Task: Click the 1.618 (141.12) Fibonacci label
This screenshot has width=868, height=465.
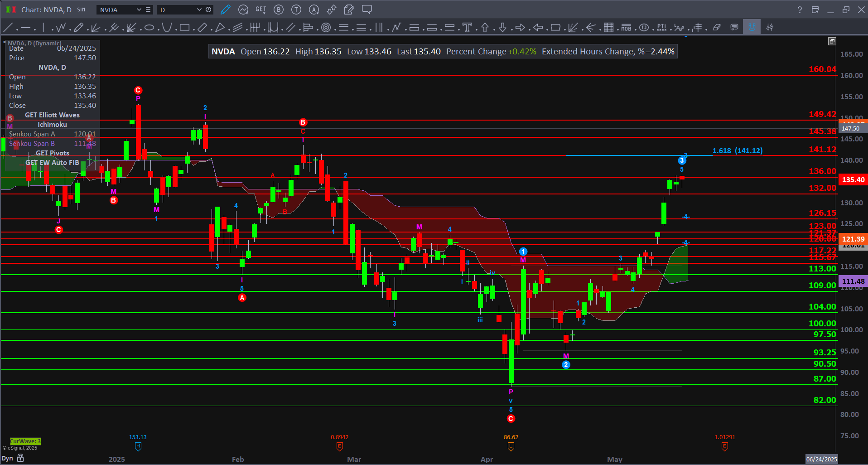Action: pos(738,151)
